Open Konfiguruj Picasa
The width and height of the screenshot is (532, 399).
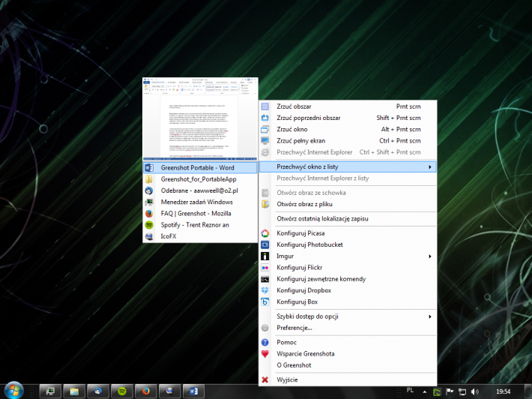click(x=348, y=233)
